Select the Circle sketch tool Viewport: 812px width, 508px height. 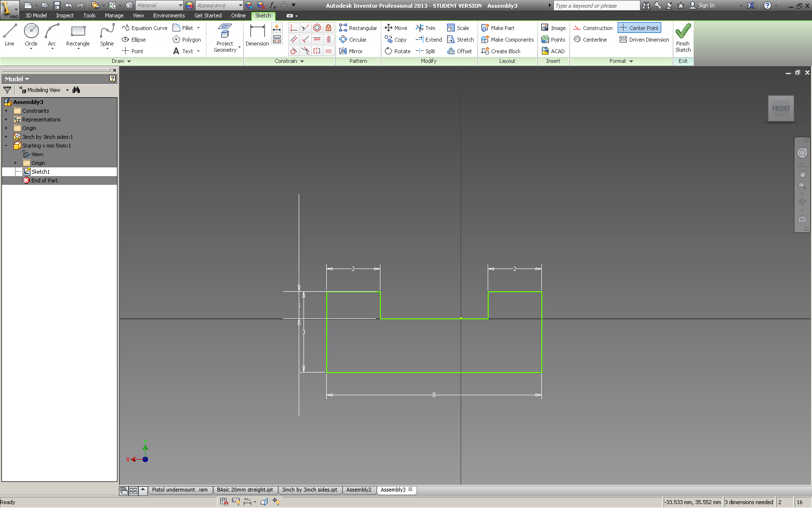pos(31,35)
